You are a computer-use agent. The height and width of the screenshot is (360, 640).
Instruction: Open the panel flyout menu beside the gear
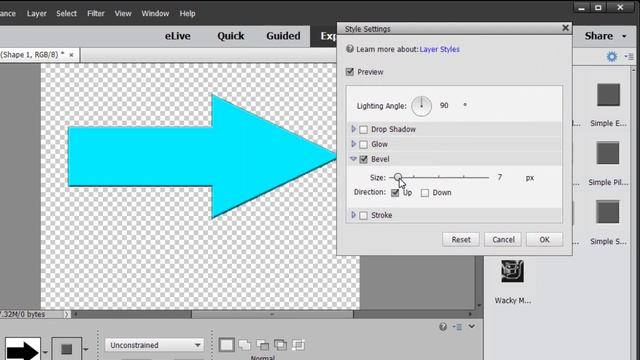coord(629,57)
